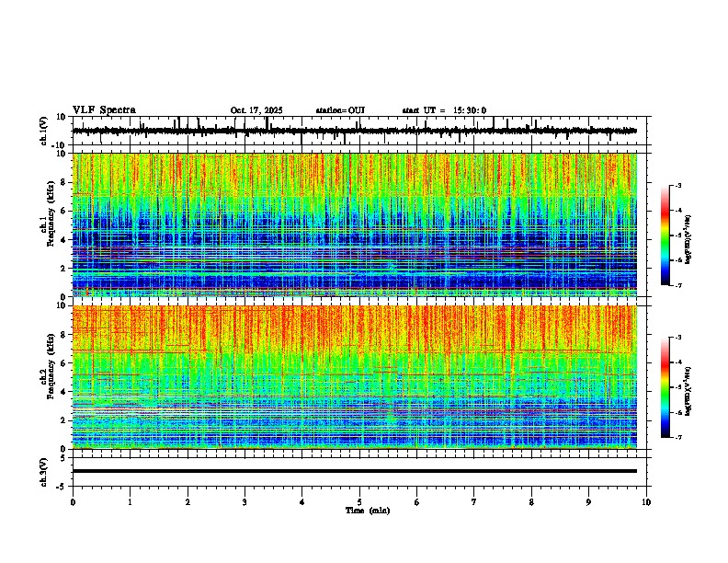Click the "3" tick label on time axis
The image size is (728, 563).
tap(245, 502)
